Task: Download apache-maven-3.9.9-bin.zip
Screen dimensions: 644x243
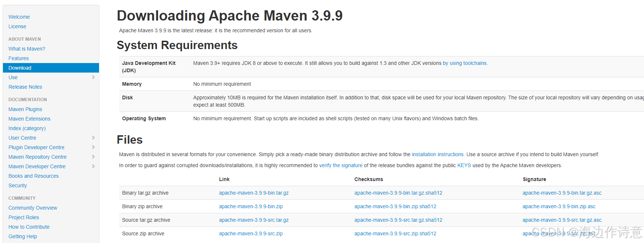Action: (251, 206)
